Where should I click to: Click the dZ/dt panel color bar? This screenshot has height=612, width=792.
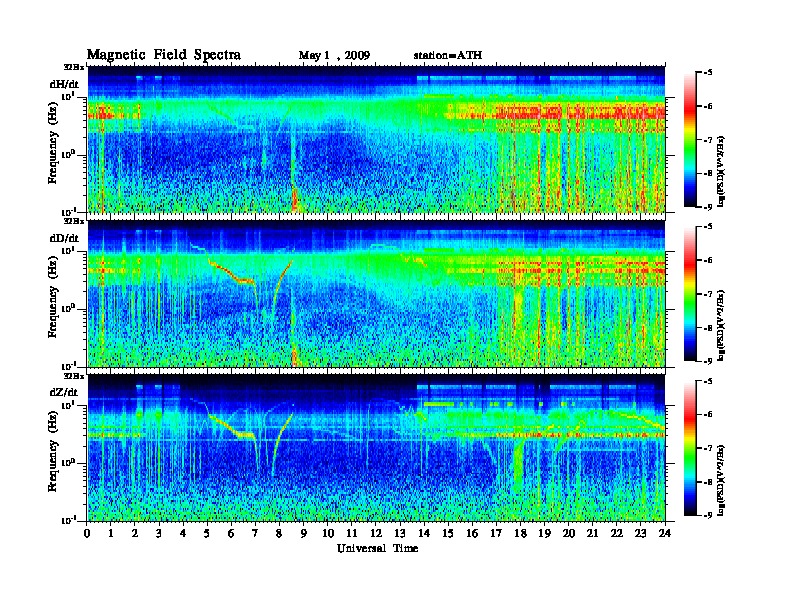[690, 448]
